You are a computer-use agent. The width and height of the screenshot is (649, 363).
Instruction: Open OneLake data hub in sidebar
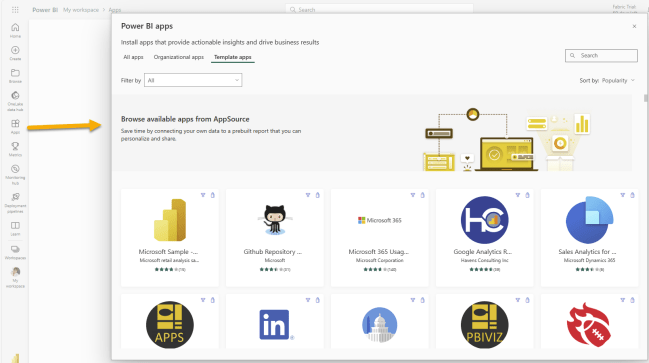tap(15, 101)
